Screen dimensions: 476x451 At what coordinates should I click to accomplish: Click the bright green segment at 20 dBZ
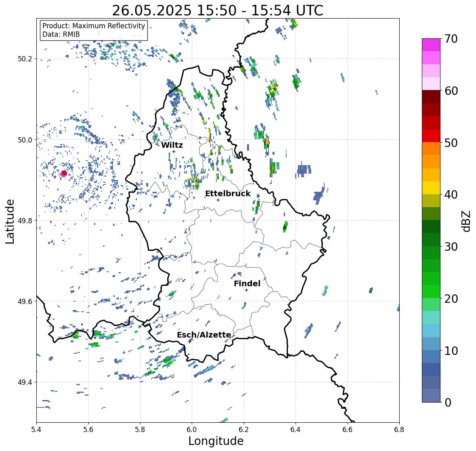pos(431,292)
